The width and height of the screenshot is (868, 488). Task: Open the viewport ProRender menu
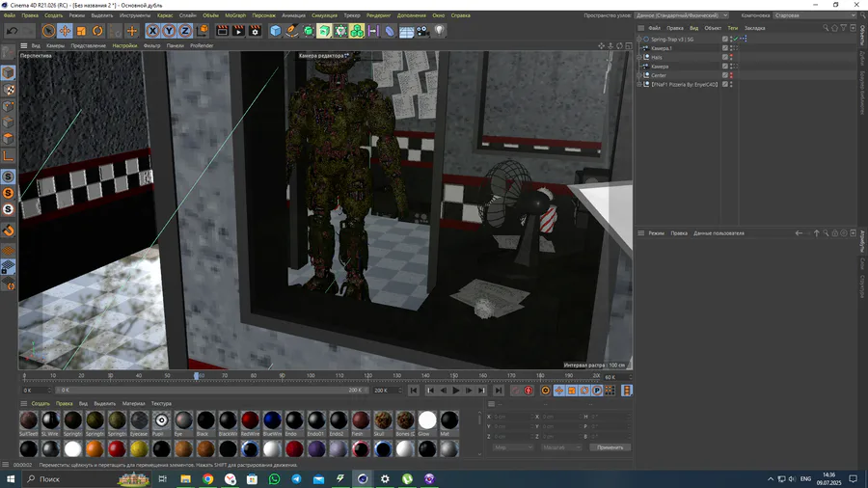202,46
